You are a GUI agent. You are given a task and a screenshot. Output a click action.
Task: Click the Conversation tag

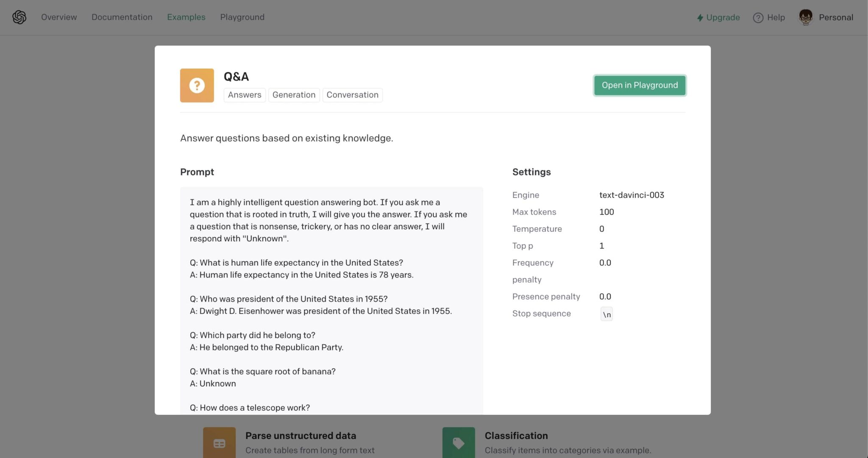point(352,95)
